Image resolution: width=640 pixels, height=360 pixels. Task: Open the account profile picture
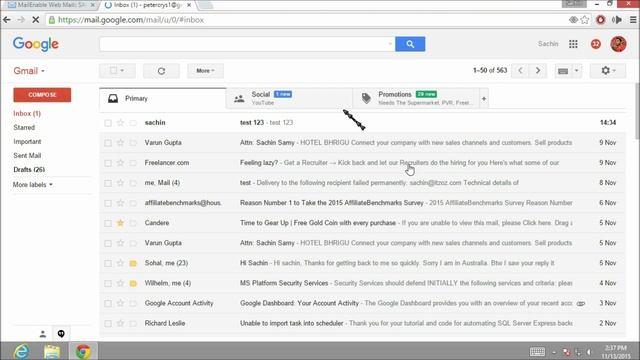point(618,44)
